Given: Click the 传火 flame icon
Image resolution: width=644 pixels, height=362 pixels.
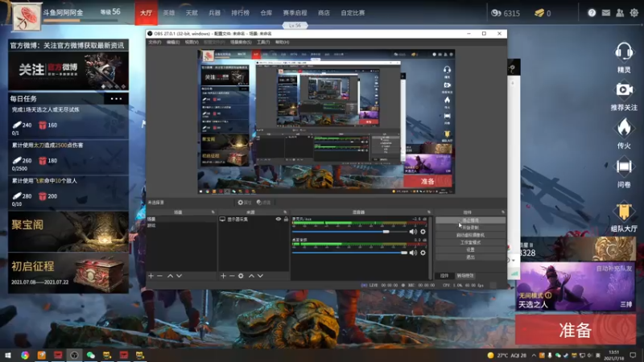Looking at the screenshot, I should tap(623, 128).
